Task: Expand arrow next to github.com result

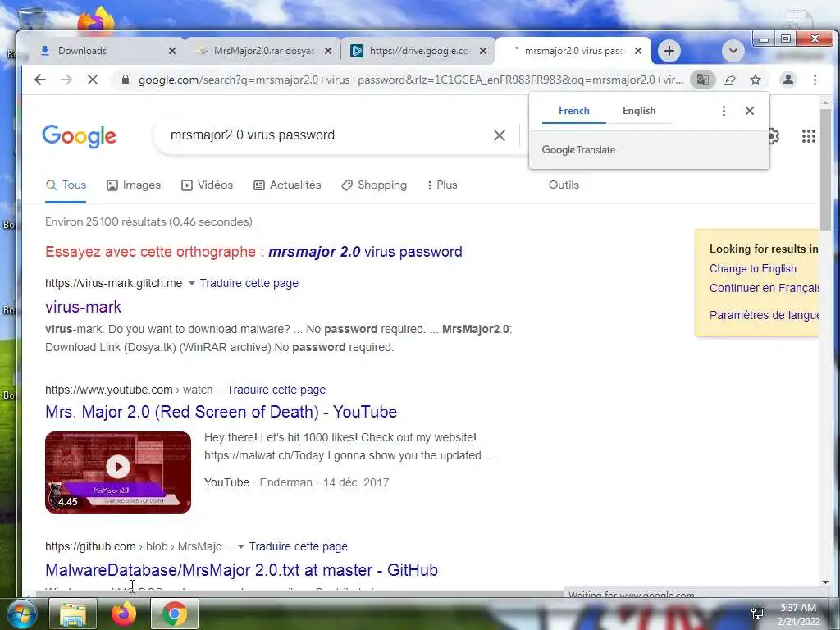Action: click(240, 547)
